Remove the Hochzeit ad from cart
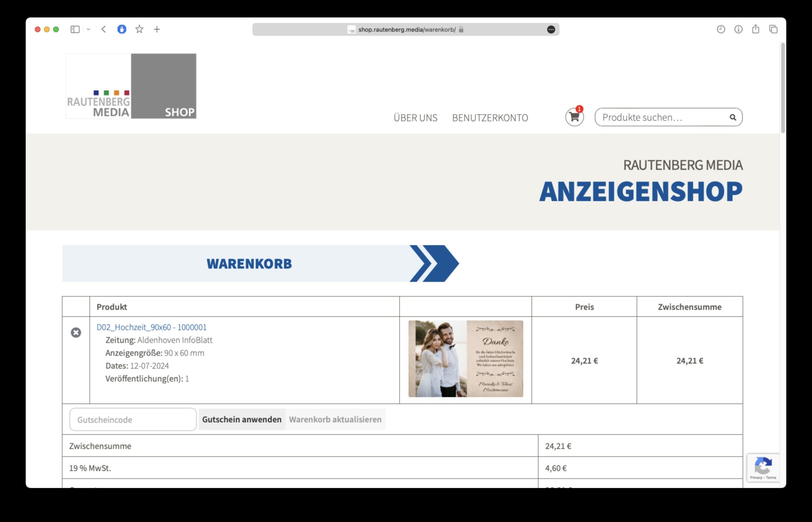 (x=76, y=333)
